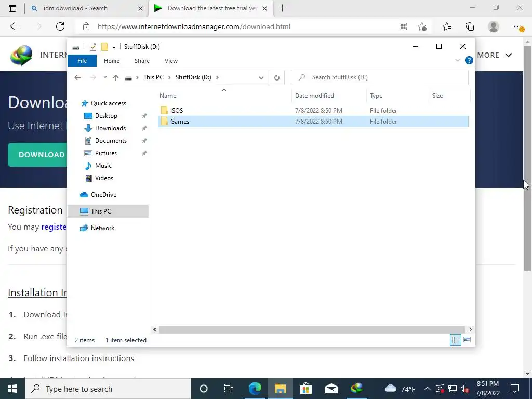
Task: Select OneDrive in navigation pane
Action: coord(103,195)
